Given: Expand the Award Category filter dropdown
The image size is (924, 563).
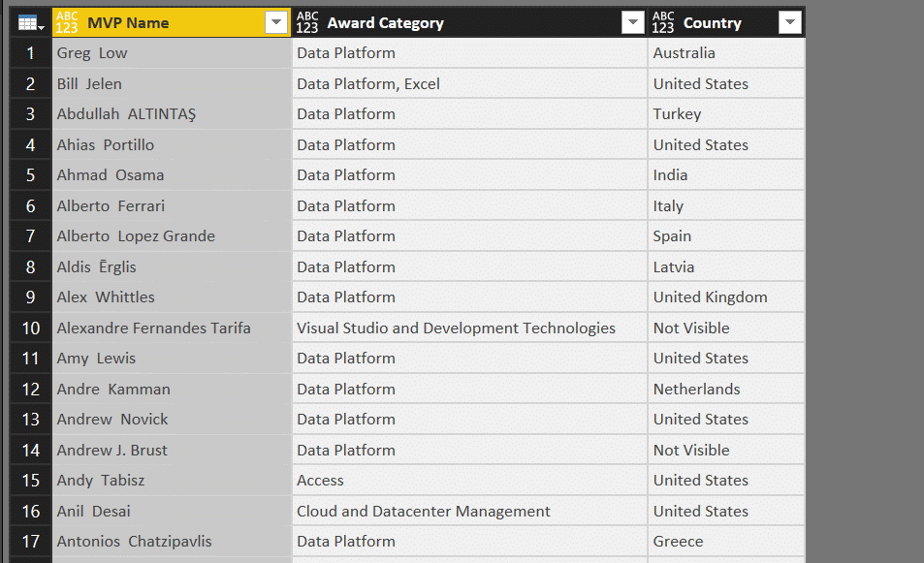Looking at the screenshot, I should (x=633, y=23).
